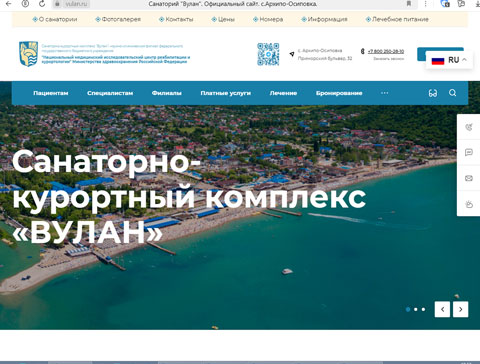Viewport: 480px width, 364px height.
Task: Click the bottom sidebar hand icon
Action: click(469, 204)
